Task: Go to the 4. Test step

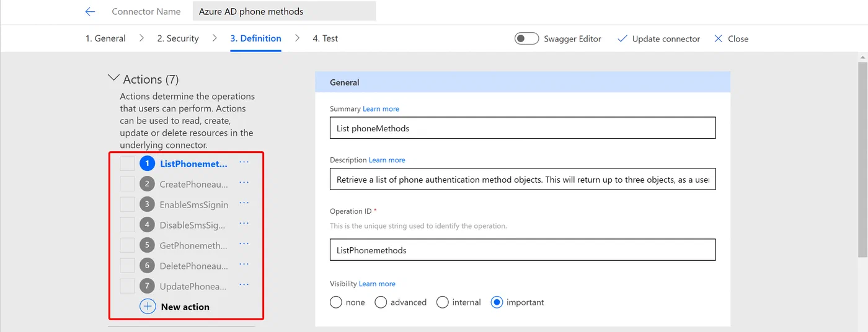Action: tap(325, 38)
